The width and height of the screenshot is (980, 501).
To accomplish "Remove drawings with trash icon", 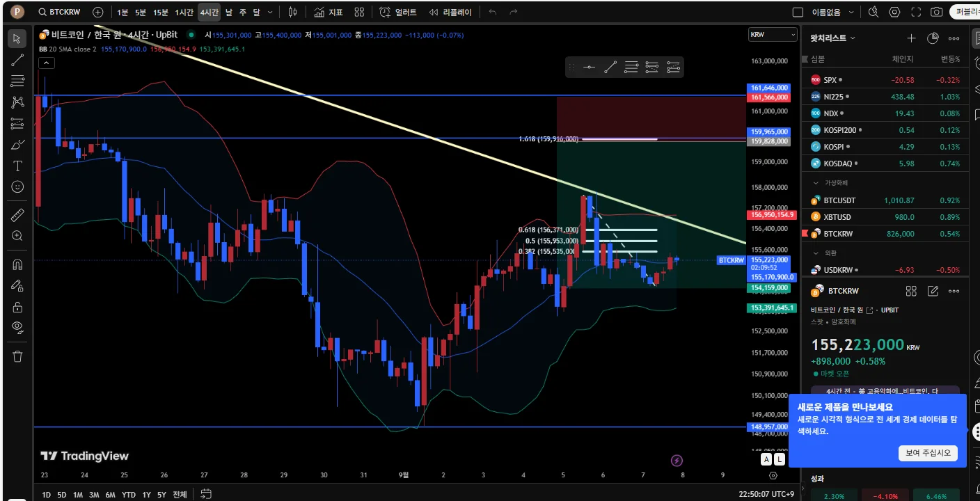I will 17,356.
